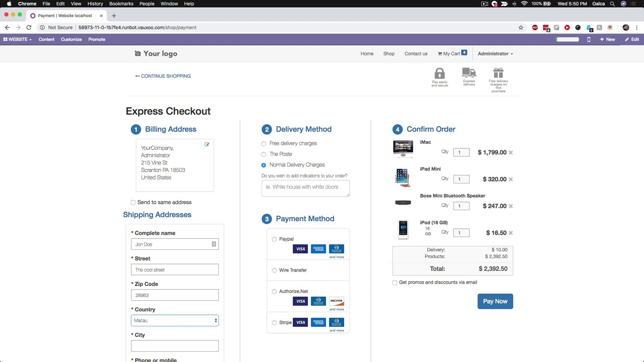The height and width of the screenshot is (362, 644).
Task: Click the Chrome back arrow
Action: click(x=7, y=28)
